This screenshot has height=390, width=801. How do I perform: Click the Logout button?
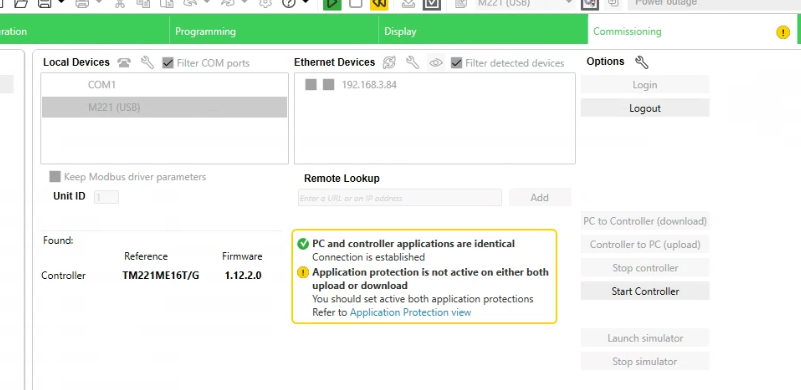coord(645,108)
